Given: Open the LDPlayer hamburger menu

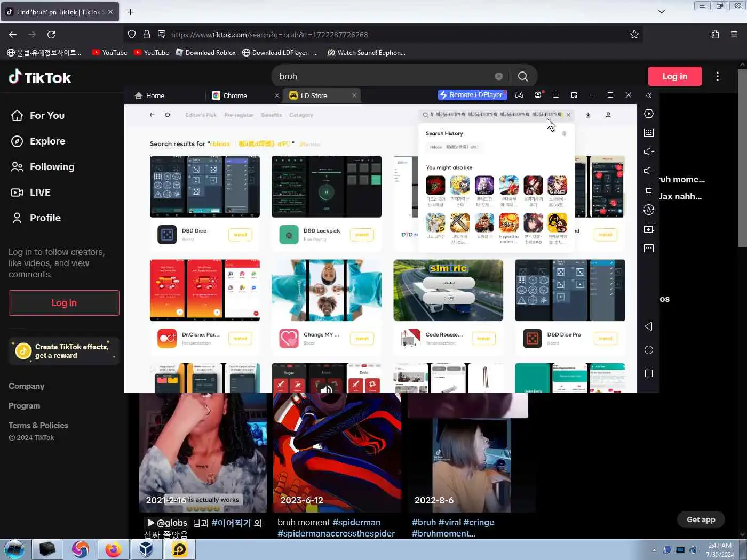Looking at the screenshot, I should point(556,95).
